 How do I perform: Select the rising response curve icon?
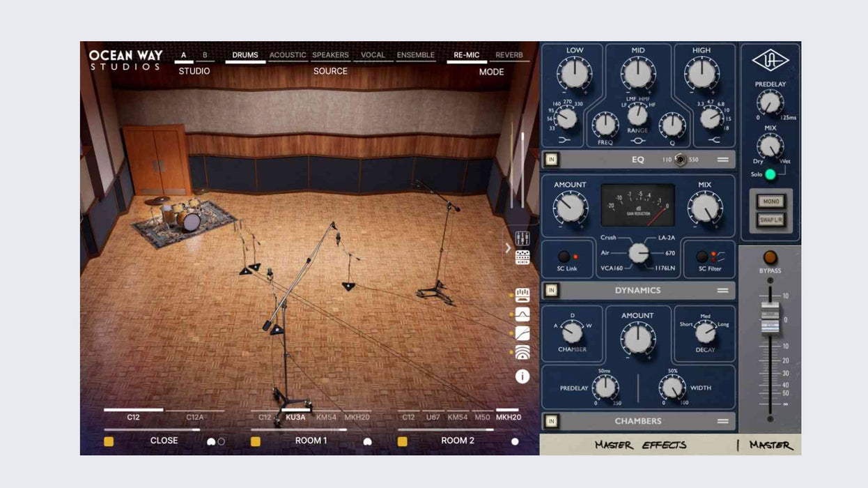pyautogui.click(x=522, y=333)
